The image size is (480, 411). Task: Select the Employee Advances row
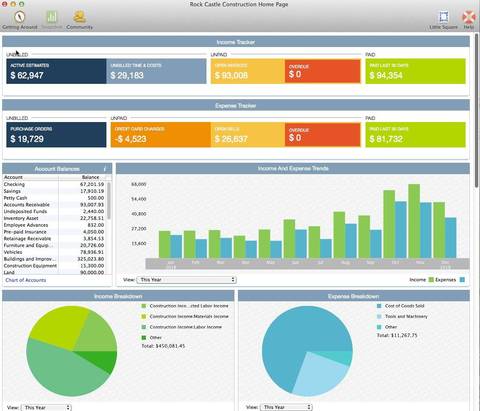[54, 225]
